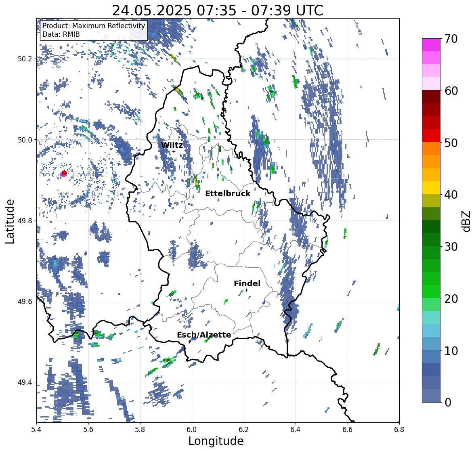Click the 50 colorbar tick label
Image resolution: width=476 pixels, height=451 pixels.
(451, 143)
